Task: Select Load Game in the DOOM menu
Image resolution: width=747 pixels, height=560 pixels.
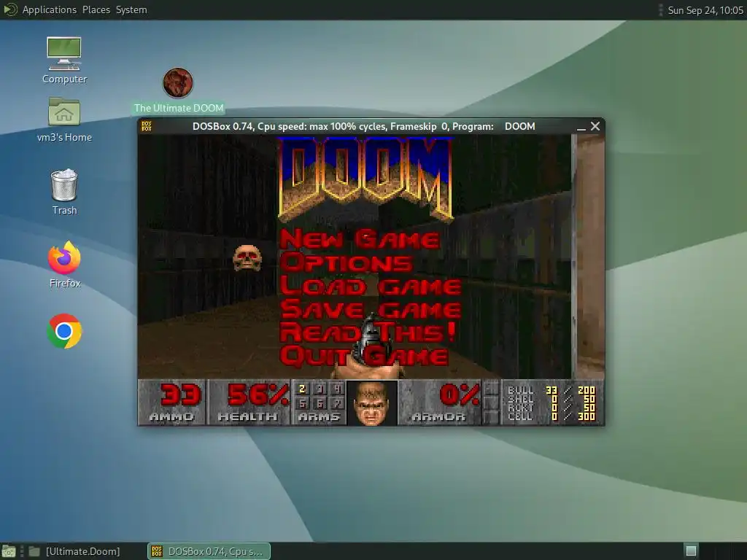Action: click(371, 286)
